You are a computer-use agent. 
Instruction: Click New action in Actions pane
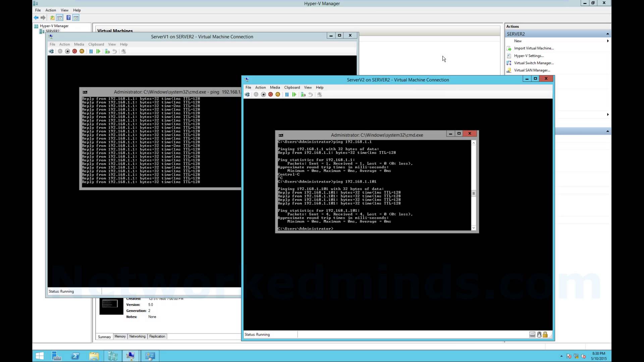518,41
